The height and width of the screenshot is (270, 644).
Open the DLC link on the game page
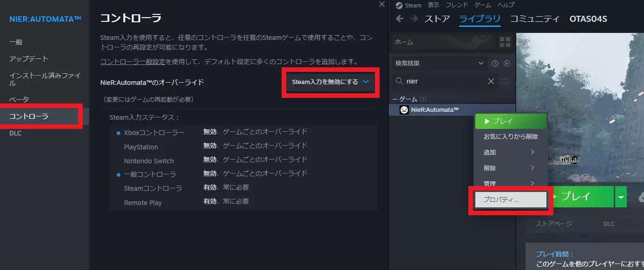pos(609,224)
